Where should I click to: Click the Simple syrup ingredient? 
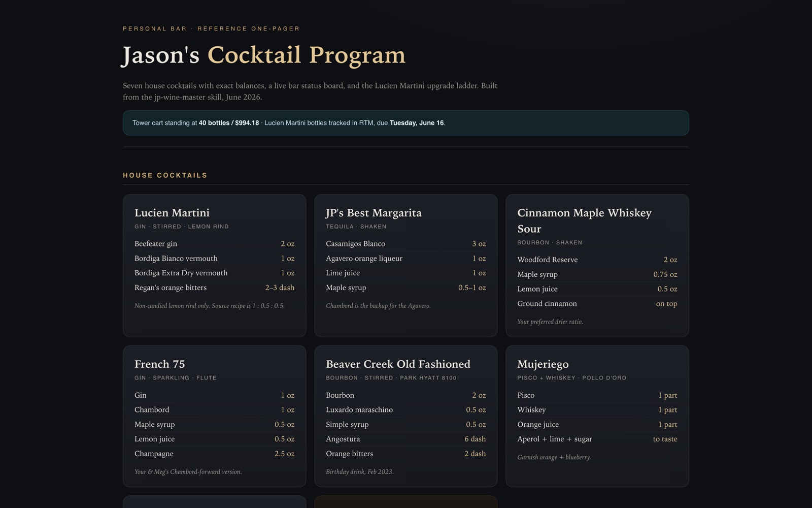point(347,424)
